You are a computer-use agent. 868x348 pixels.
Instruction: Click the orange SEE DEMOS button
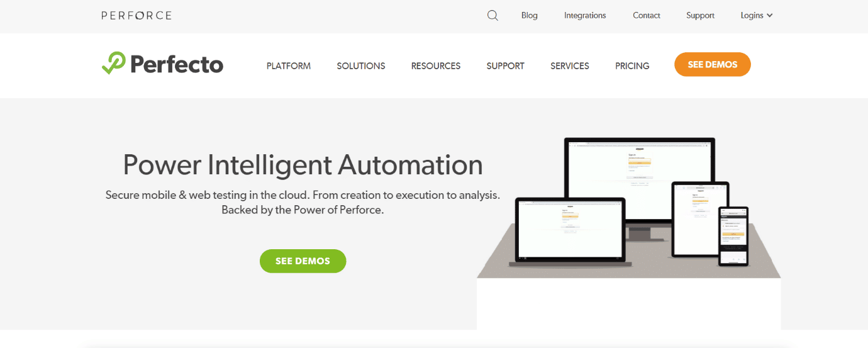tap(713, 64)
